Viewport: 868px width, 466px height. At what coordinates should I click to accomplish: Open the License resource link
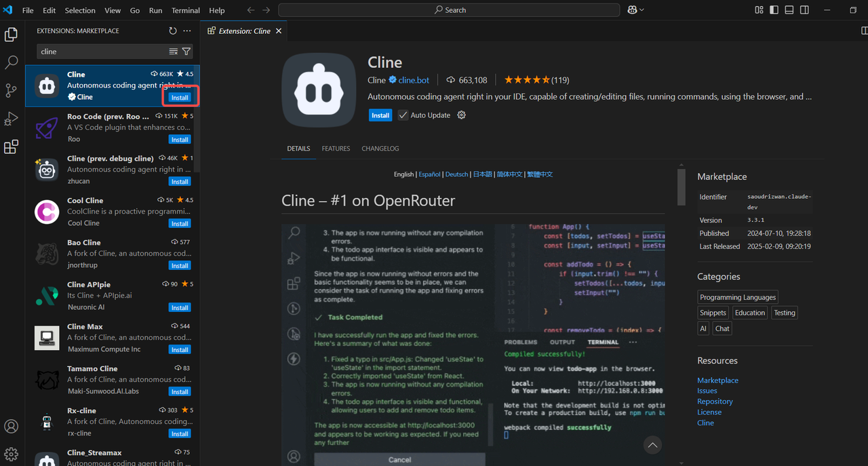coord(709,412)
